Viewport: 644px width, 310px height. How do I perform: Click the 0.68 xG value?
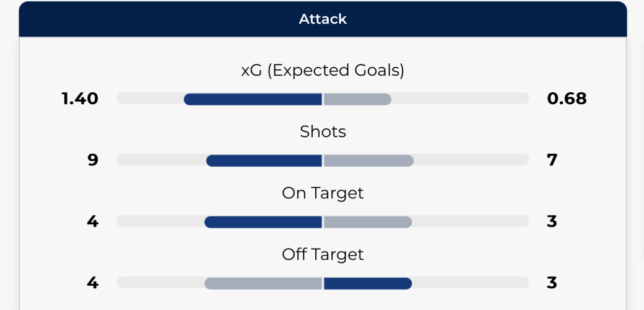567,99
